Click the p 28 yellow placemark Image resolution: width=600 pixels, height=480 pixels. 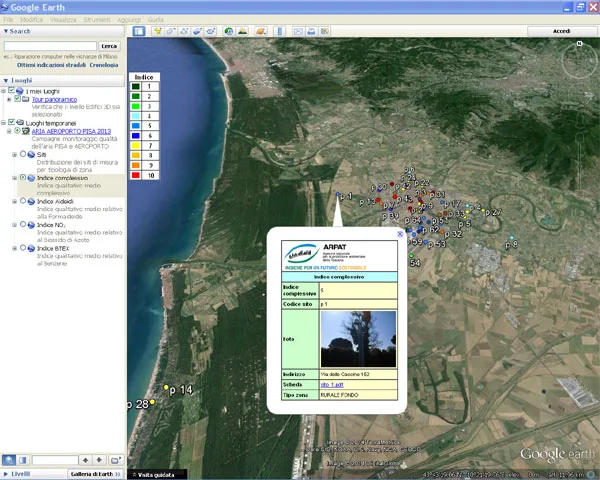coord(152,402)
